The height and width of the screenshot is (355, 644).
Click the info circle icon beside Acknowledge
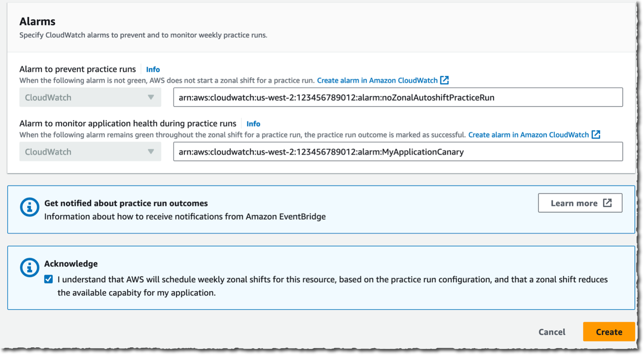click(x=29, y=268)
